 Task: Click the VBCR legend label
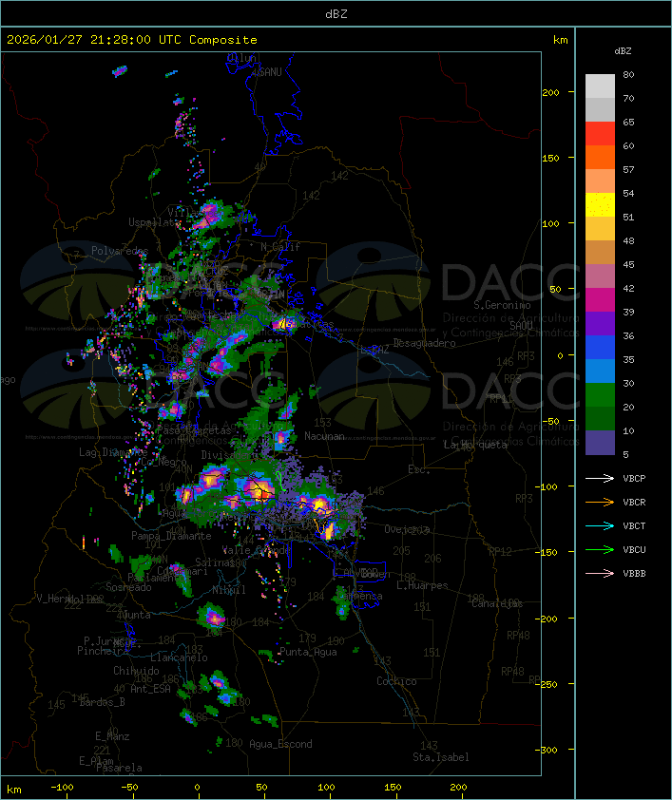click(634, 502)
